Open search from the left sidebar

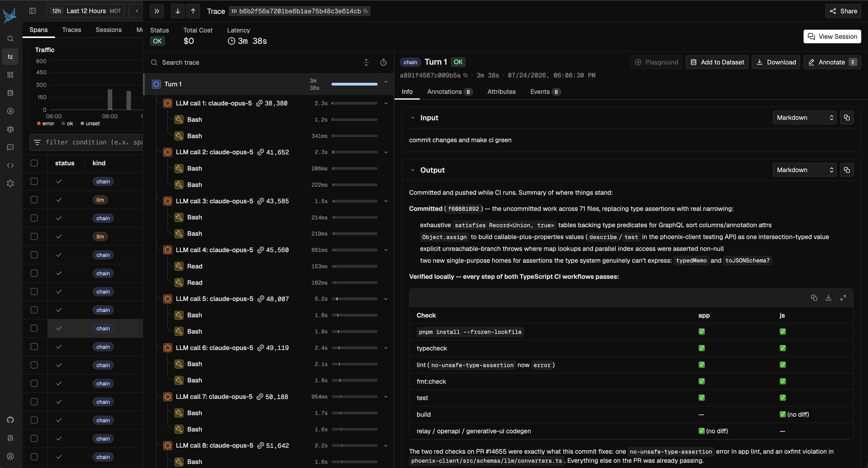pyautogui.click(x=10, y=39)
